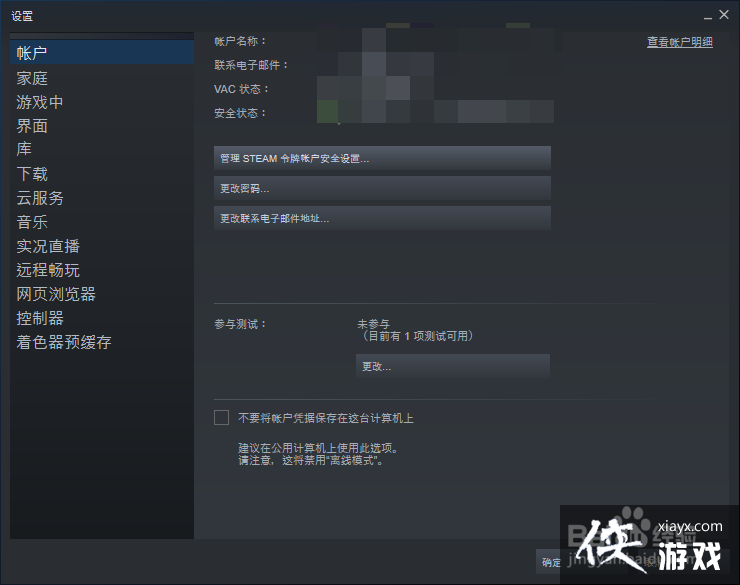Select the 帐户 settings category
The width and height of the screenshot is (740, 585).
click(101, 52)
